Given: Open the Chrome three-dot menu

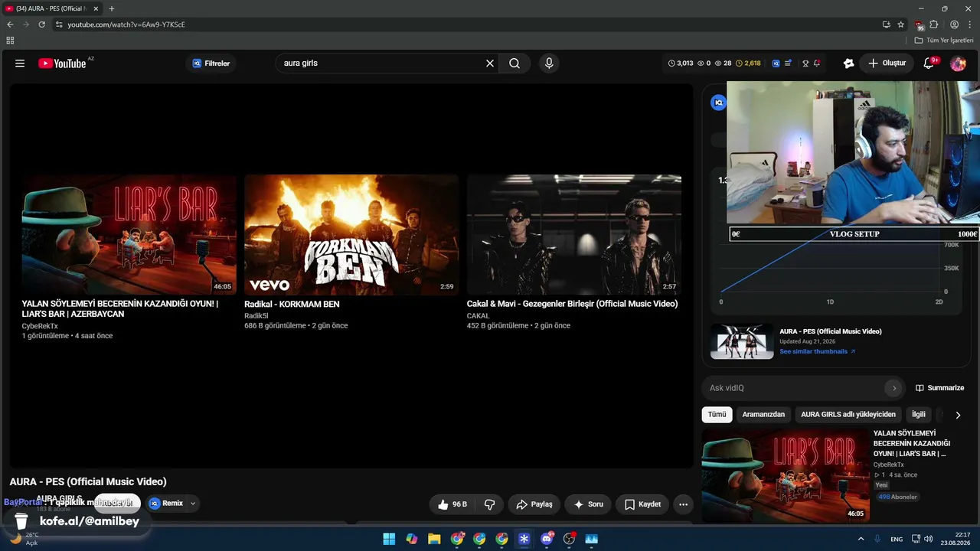Looking at the screenshot, I should pyautogui.click(x=970, y=24).
